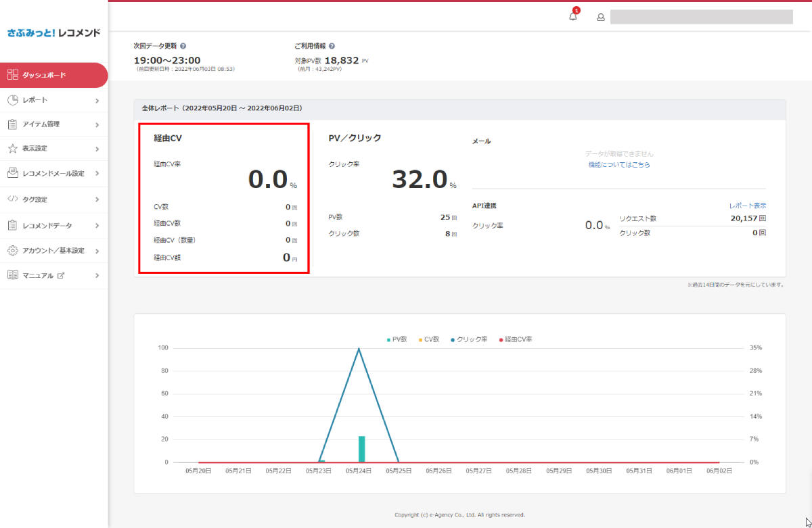
Task: Expand the レコメンドデータ chevron
Action: [97, 225]
